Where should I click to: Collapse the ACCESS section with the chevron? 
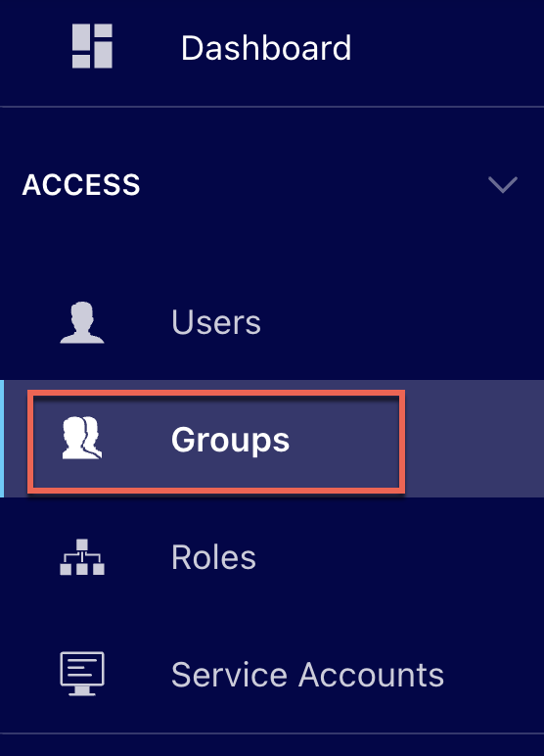[x=503, y=185]
